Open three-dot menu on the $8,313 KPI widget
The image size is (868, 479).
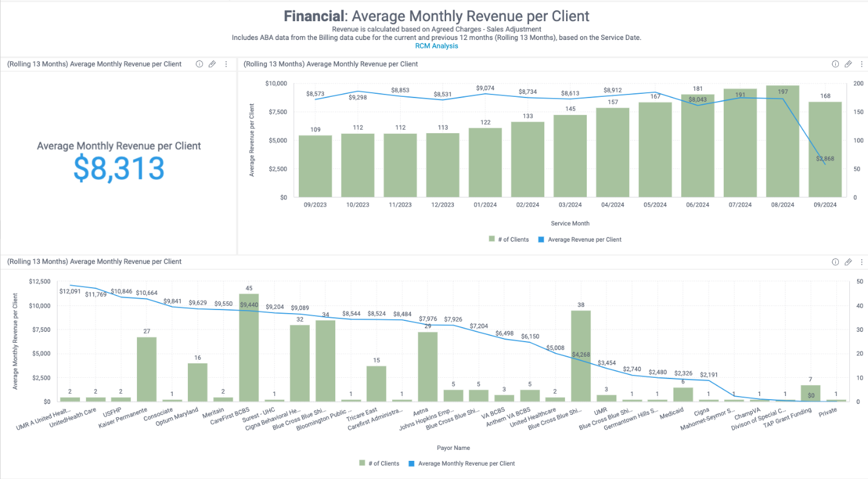(x=226, y=64)
